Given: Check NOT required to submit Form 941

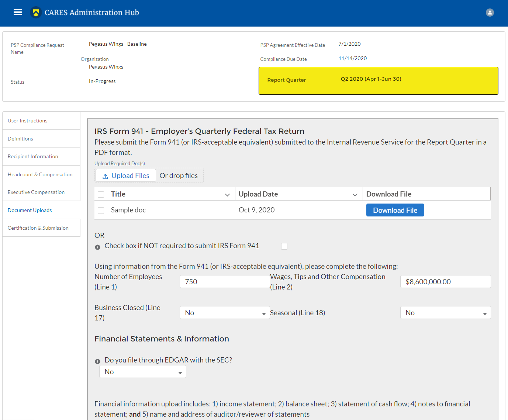Looking at the screenshot, I should (x=284, y=246).
